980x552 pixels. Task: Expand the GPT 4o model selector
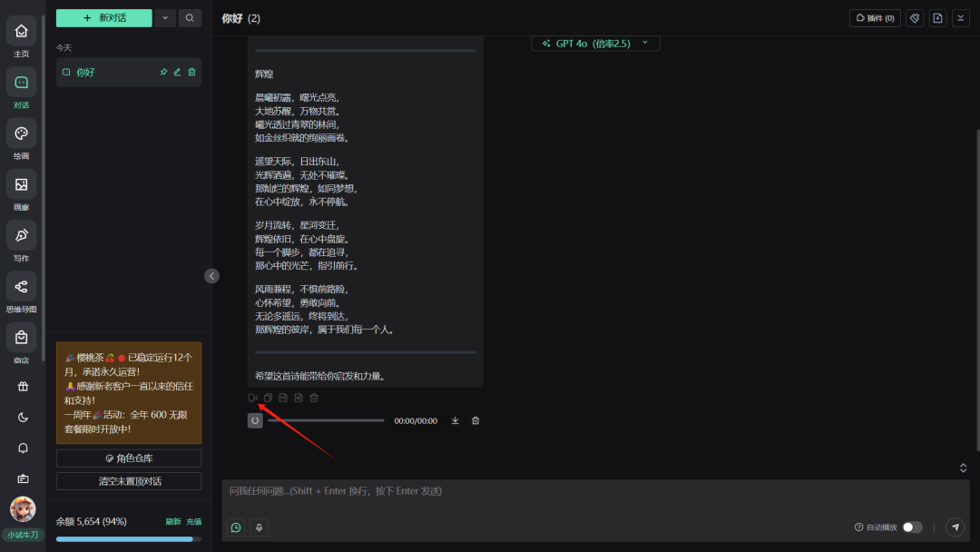(595, 43)
